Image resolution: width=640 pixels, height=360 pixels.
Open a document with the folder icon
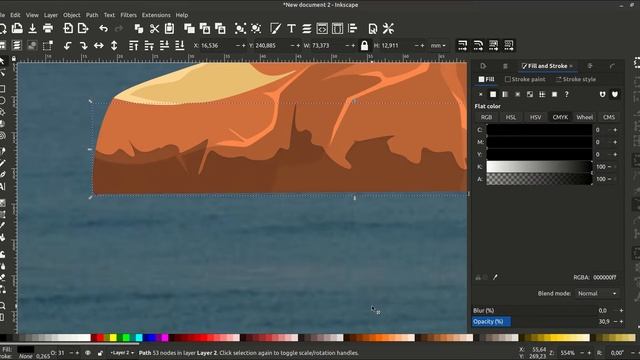pos(17,28)
